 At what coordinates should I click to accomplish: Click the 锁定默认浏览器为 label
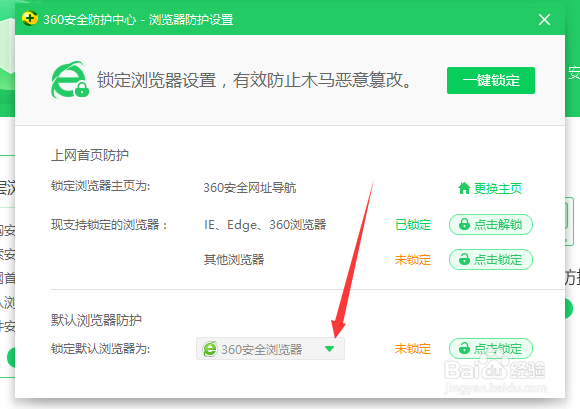pyautogui.click(x=101, y=349)
